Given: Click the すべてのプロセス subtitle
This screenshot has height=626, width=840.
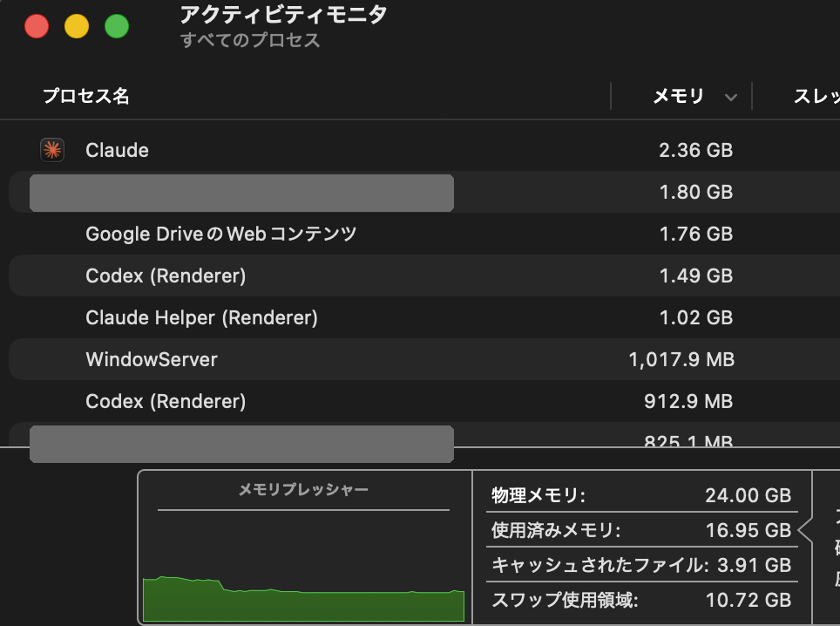Looking at the screenshot, I should click(x=250, y=40).
